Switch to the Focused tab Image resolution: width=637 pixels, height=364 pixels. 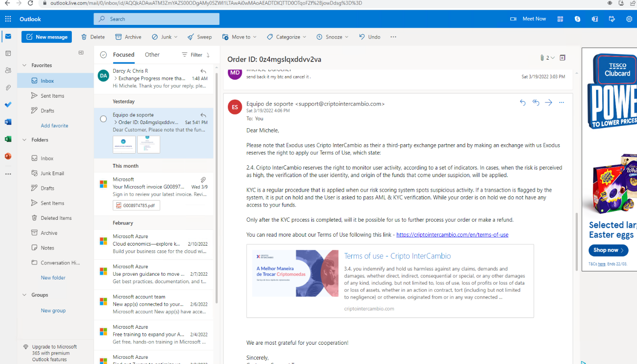click(x=124, y=55)
